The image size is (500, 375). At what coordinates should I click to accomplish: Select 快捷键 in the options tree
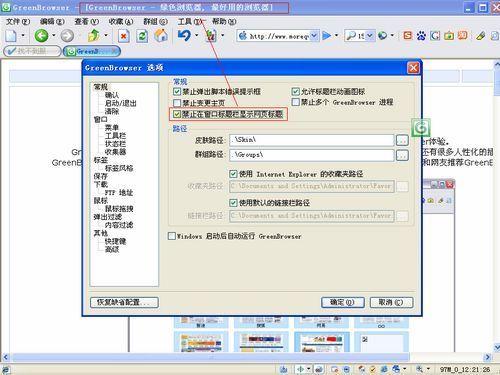115,241
